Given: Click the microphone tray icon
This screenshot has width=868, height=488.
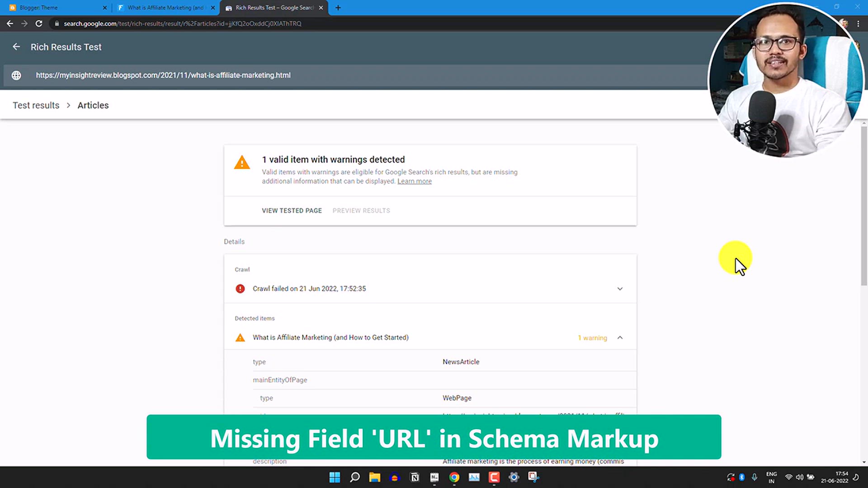Looking at the screenshot, I should coord(755,477).
